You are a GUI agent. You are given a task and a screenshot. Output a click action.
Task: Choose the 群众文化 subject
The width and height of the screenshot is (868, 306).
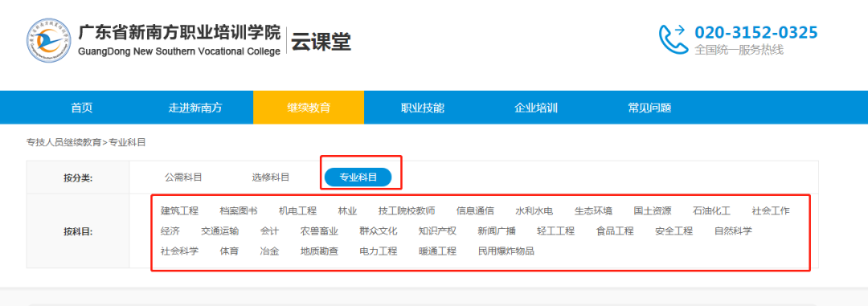coord(379,231)
